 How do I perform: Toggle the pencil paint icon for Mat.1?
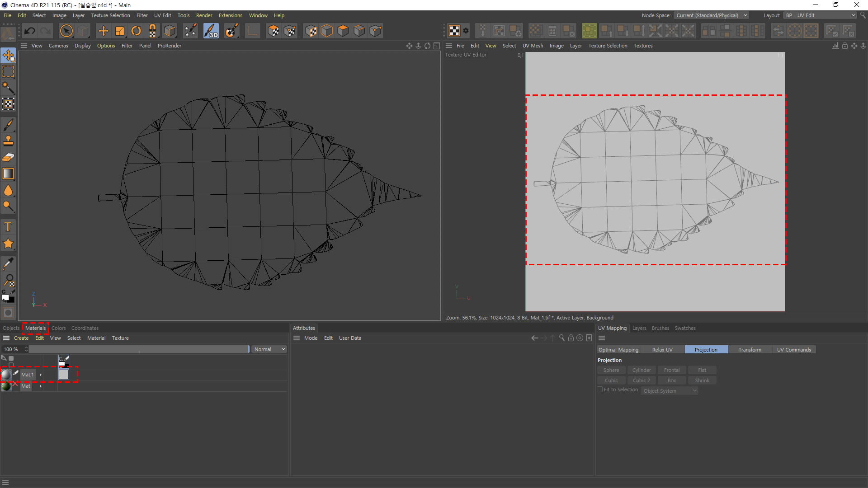(x=16, y=373)
